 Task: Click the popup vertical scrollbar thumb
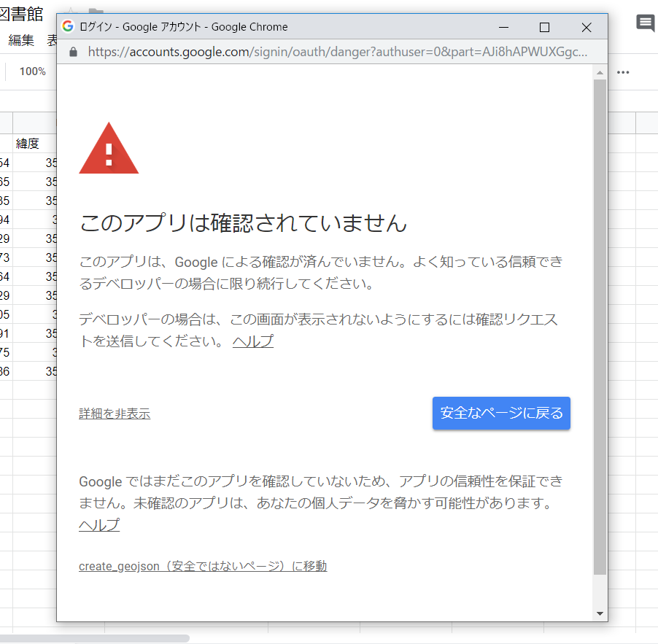coord(600,327)
